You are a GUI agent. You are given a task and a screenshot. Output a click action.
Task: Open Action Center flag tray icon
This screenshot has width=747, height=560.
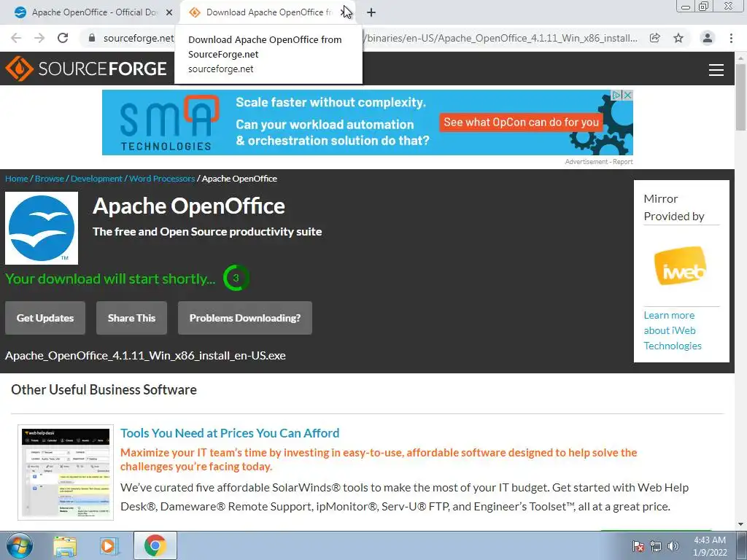638,546
